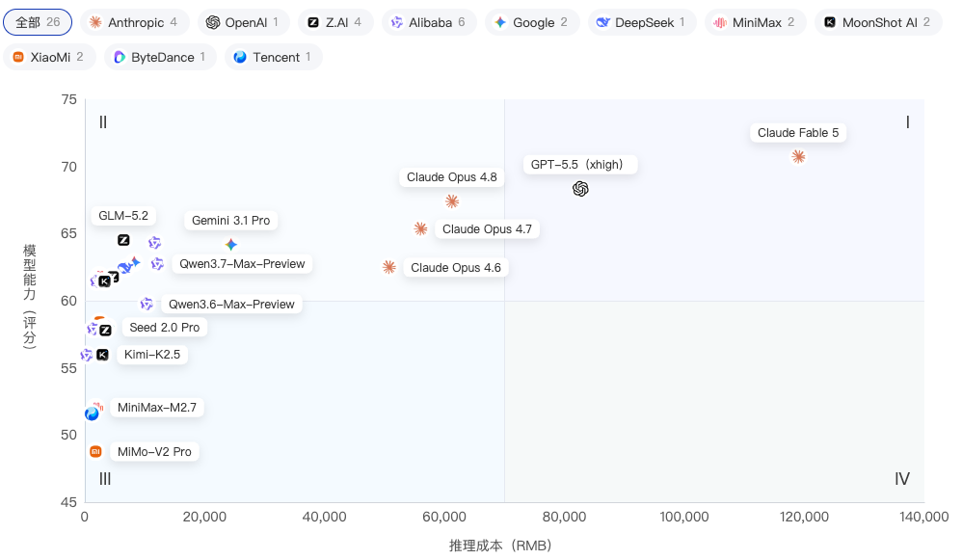Image resolution: width=962 pixels, height=560 pixels.
Task: Show only ByteDance models
Action: 160,57
